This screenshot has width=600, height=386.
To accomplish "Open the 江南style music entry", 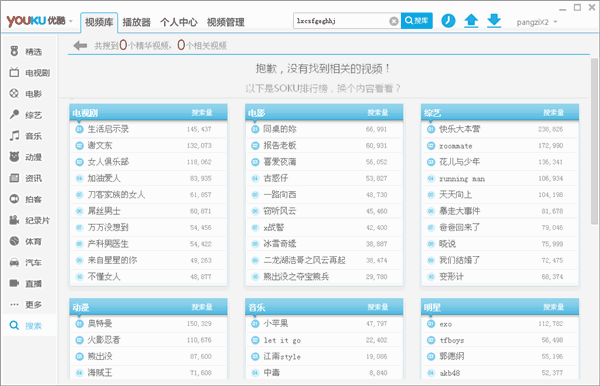I will [282, 356].
